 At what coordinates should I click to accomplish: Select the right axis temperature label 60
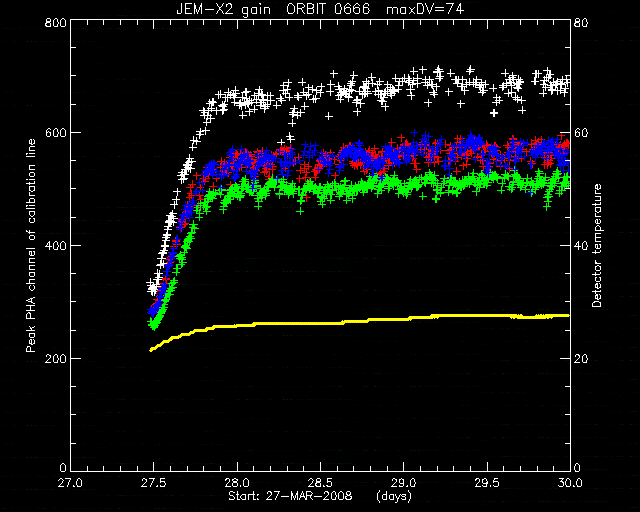[x=581, y=133]
